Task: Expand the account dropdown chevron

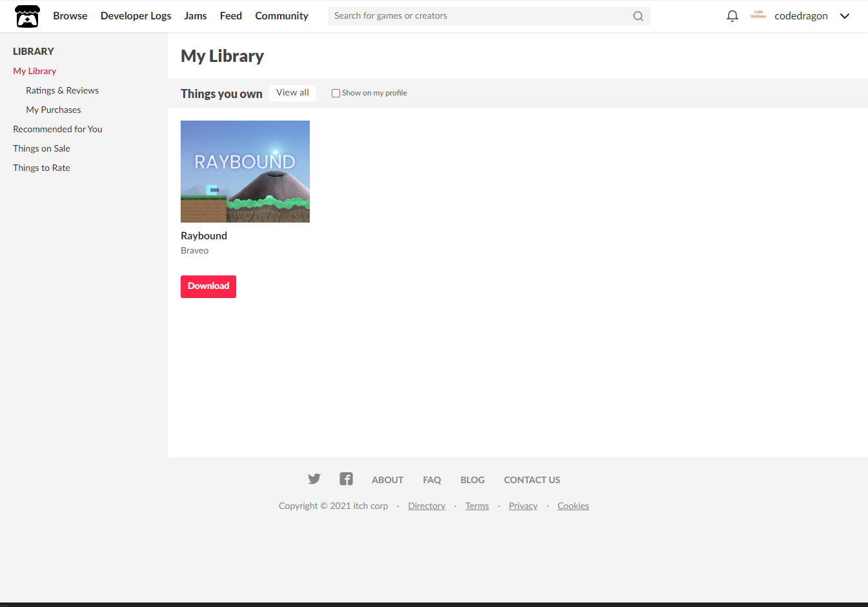Action: (844, 16)
